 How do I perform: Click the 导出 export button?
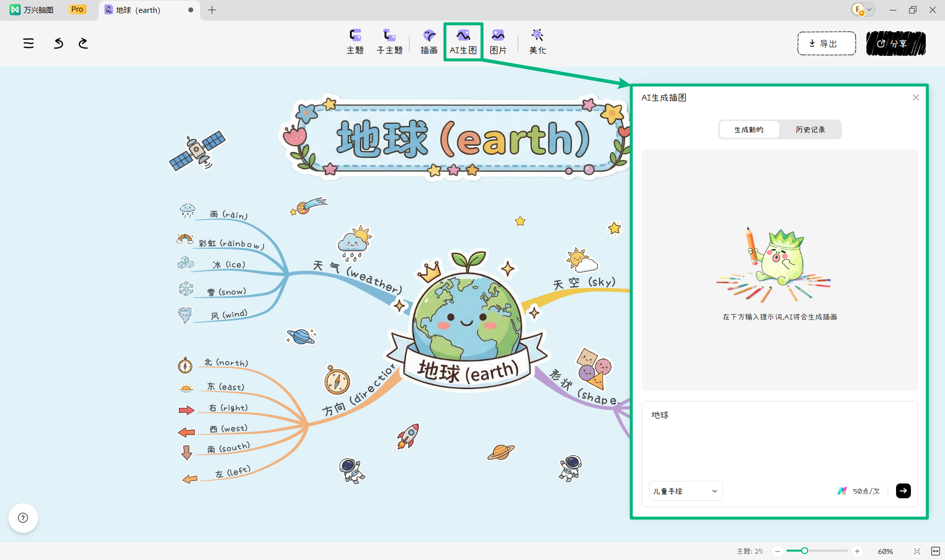(826, 43)
